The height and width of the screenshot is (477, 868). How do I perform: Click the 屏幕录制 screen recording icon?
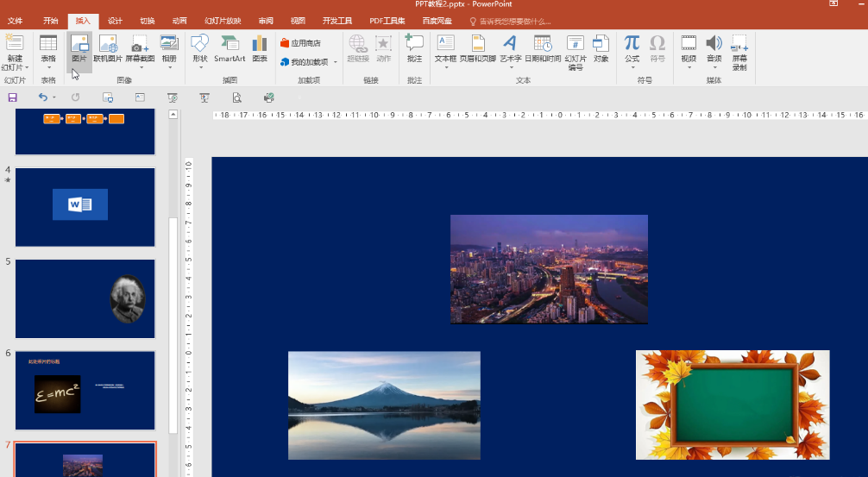tap(739, 52)
